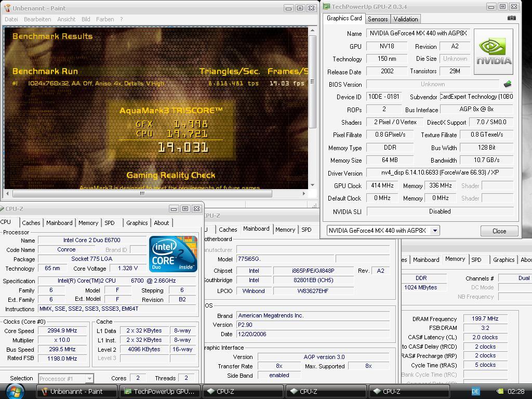The image size is (532, 399).
Task: Click the Paint horizontal scrollbar thumb
Action: (x=142, y=193)
